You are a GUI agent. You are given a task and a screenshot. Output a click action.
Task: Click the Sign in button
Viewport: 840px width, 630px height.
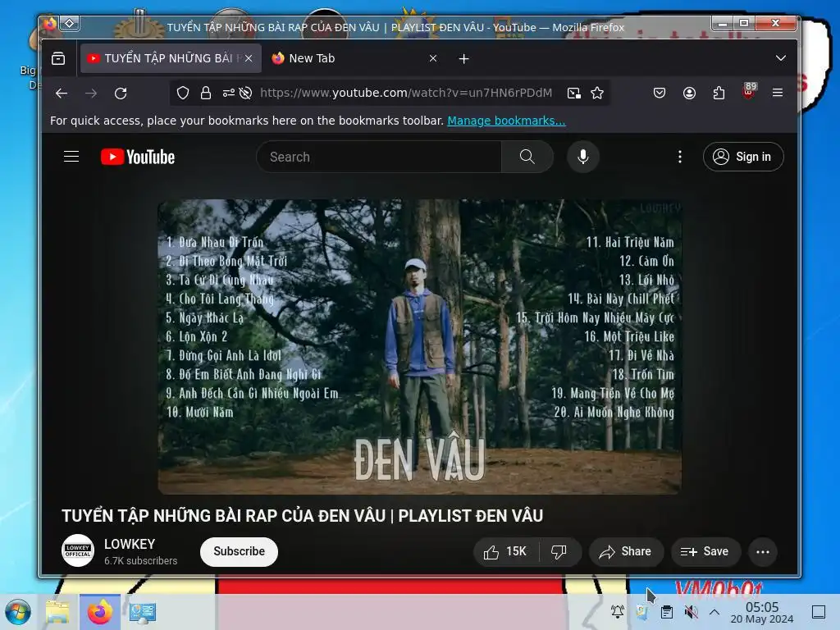(x=743, y=157)
